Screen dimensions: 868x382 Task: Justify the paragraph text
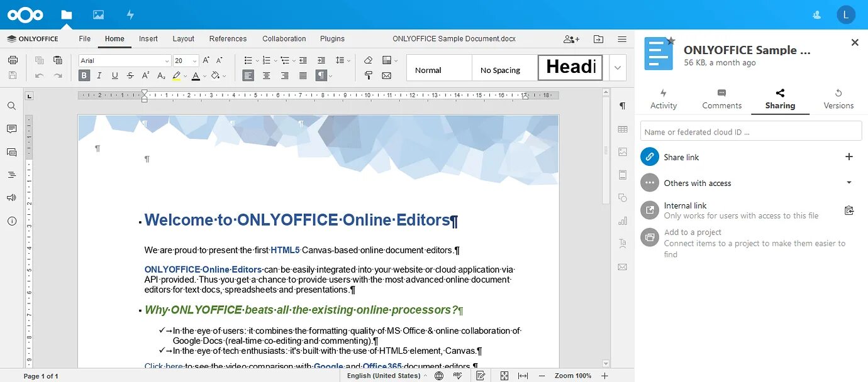(303, 75)
